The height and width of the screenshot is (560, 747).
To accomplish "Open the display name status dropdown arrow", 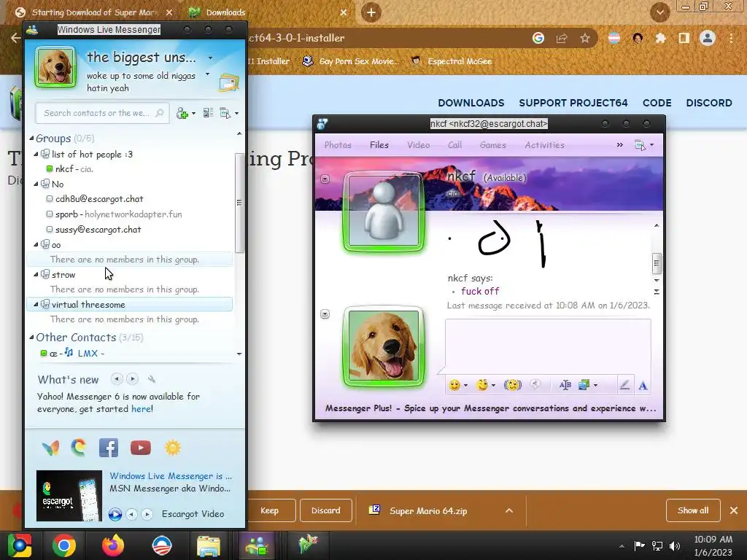I will [210, 58].
